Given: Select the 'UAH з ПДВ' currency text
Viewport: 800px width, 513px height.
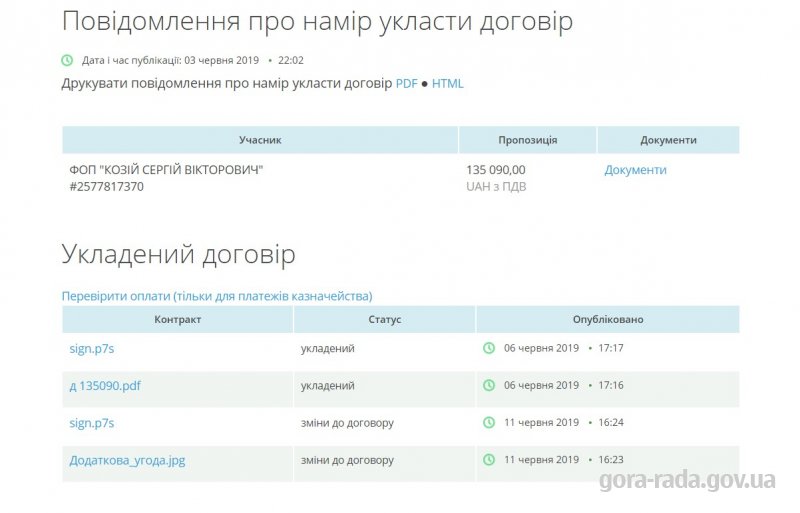Looking at the screenshot, I should (x=496, y=187).
